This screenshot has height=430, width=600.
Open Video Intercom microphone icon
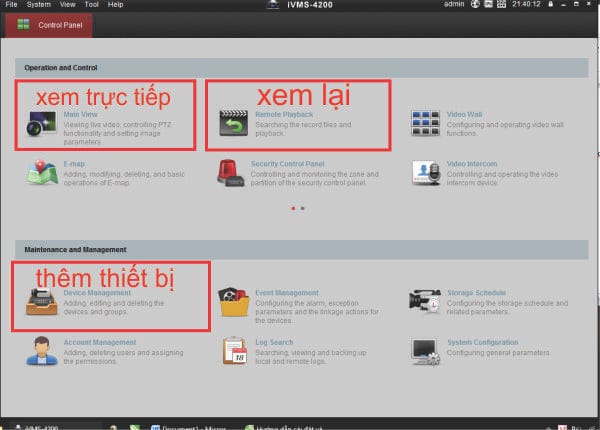[426, 173]
